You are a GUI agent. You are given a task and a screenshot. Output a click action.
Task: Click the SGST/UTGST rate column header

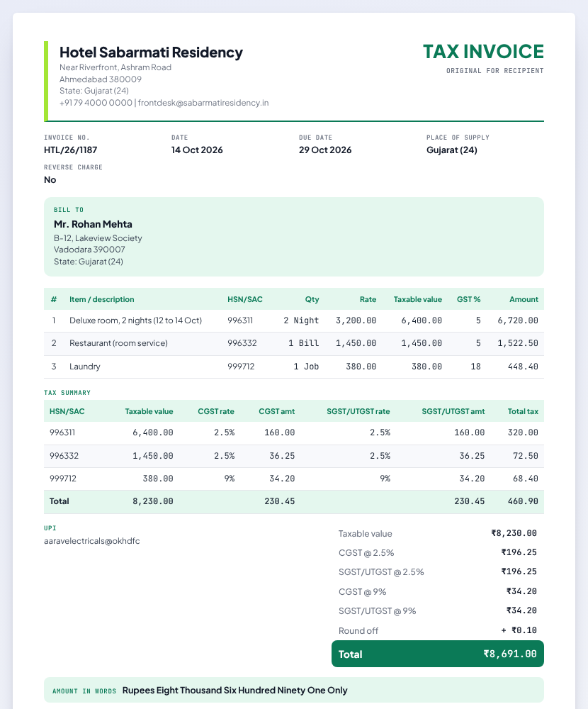[358, 411]
